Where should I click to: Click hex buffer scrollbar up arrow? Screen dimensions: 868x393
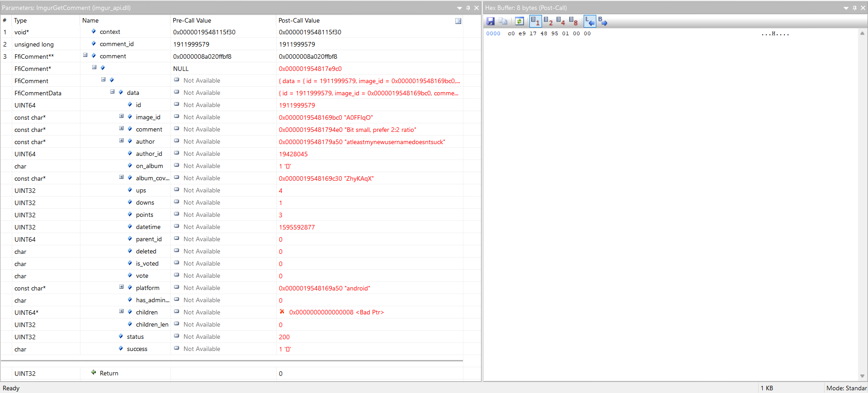point(862,33)
